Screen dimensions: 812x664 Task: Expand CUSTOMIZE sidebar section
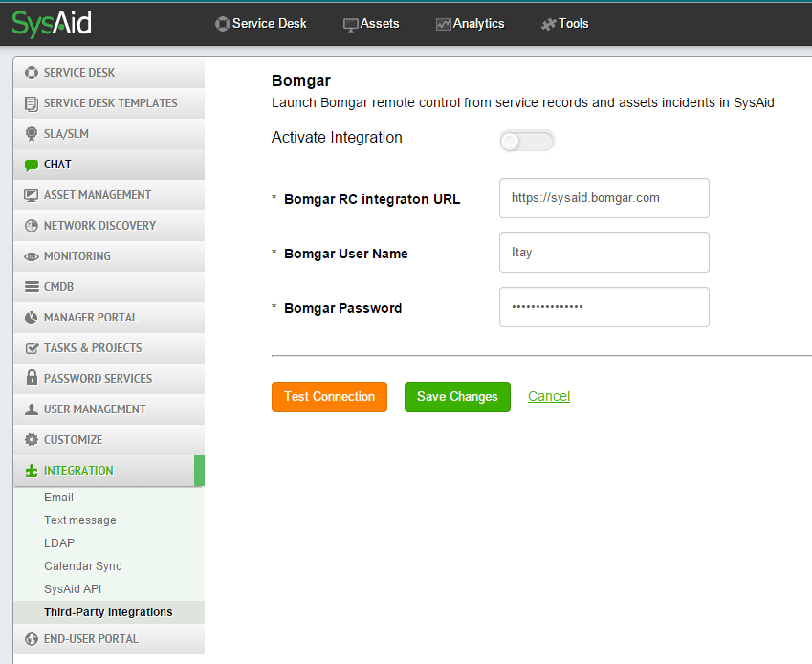tap(109, 439)
